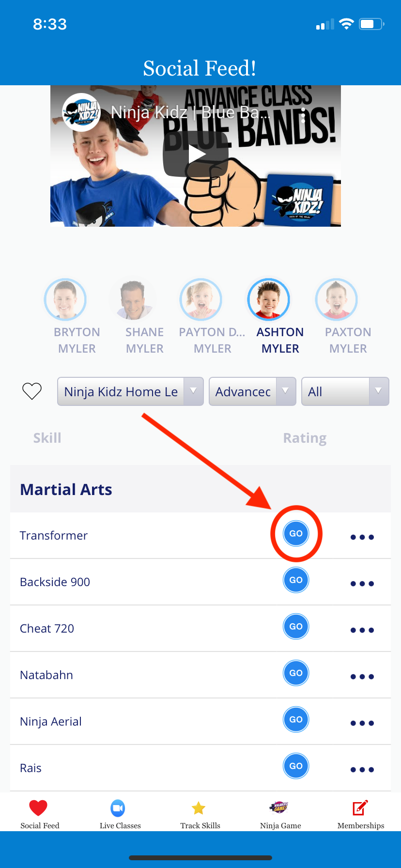The image size is (401, 868).
Task: Expand Ninja Kidz Home Le dropdown
Action: click(130, 391)
